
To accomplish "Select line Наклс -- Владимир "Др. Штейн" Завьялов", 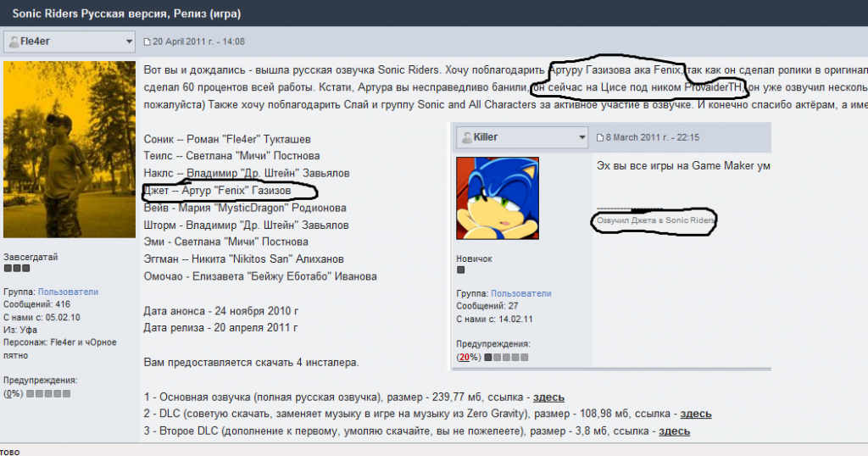I will [247, 173].
